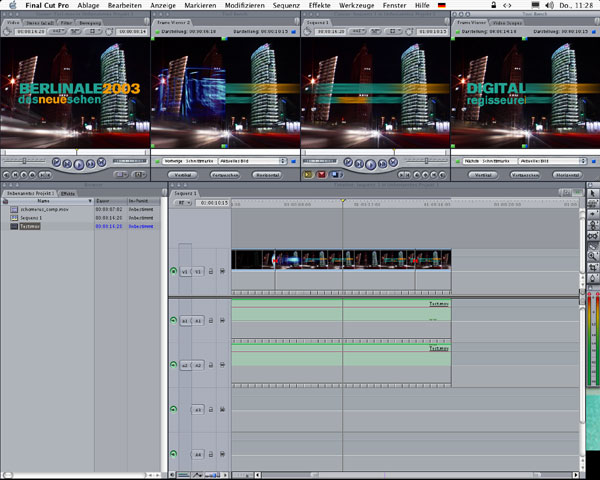Click the schamersc_comp.mov clip icon in Browser
Viewport: 600px width, 480px height.
(14, 209)
